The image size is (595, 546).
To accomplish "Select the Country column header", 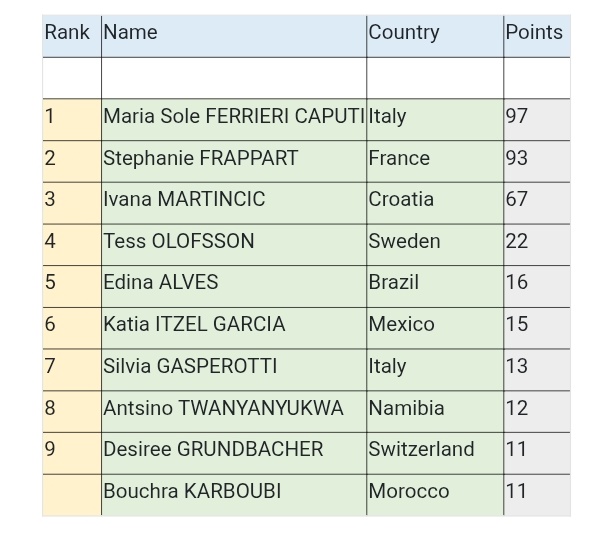I will tap(435, 36).
